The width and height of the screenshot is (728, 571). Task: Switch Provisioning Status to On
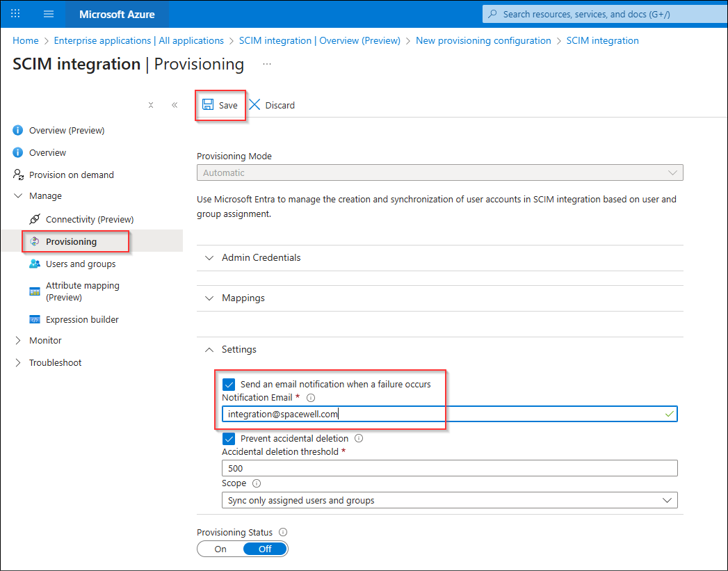click(x=220, y=549)
